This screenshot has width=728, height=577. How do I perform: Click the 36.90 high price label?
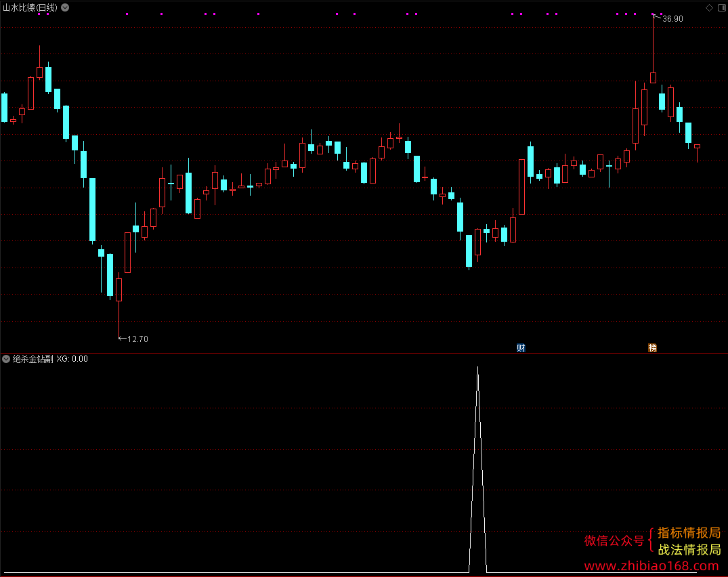pyautogui.click(x=672, y=19)
